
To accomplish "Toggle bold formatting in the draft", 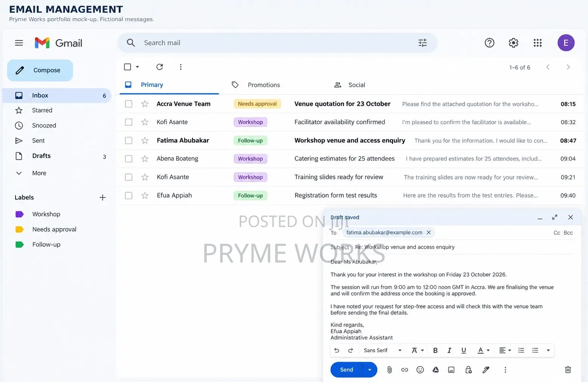I will coord(435,350).
